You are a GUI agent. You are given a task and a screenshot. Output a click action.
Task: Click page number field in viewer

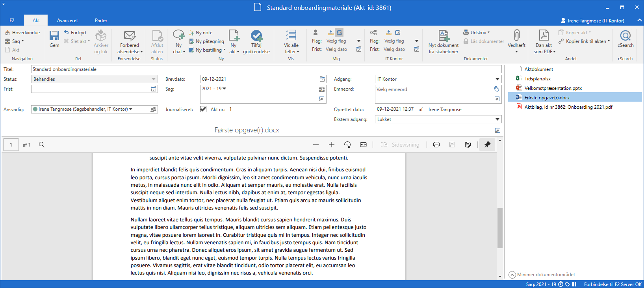tap(11, 145)
